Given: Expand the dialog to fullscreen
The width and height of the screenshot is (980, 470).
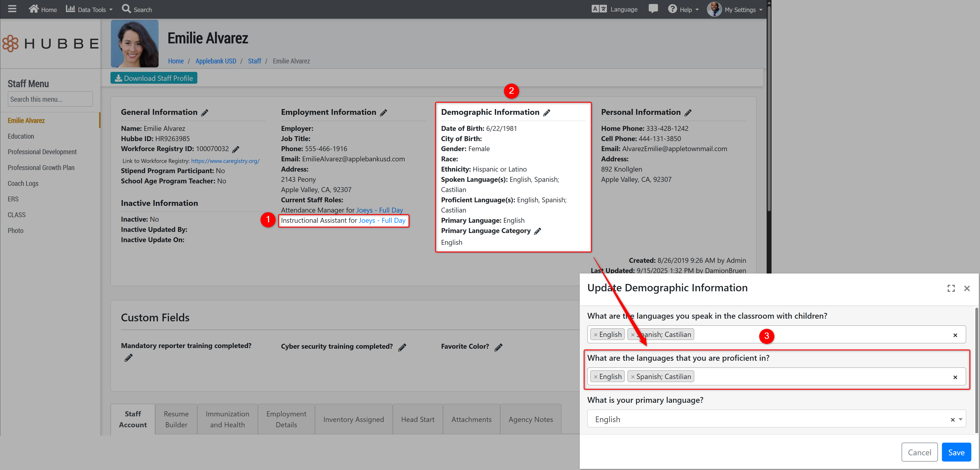Looking at the screenshot, I should pos(951,289).
